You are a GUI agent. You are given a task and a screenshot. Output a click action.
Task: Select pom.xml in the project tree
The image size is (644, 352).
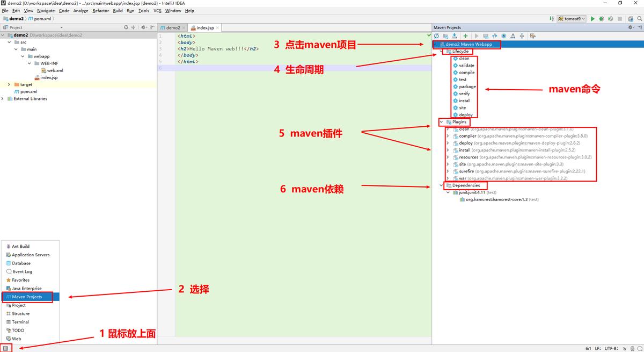coord(28,91)
